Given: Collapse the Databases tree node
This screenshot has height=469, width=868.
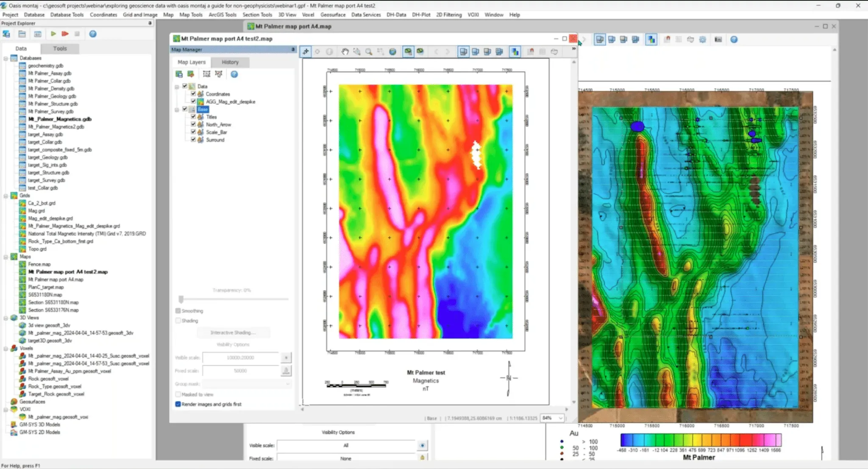Looking at the screenshot, I should click(6, 58).
